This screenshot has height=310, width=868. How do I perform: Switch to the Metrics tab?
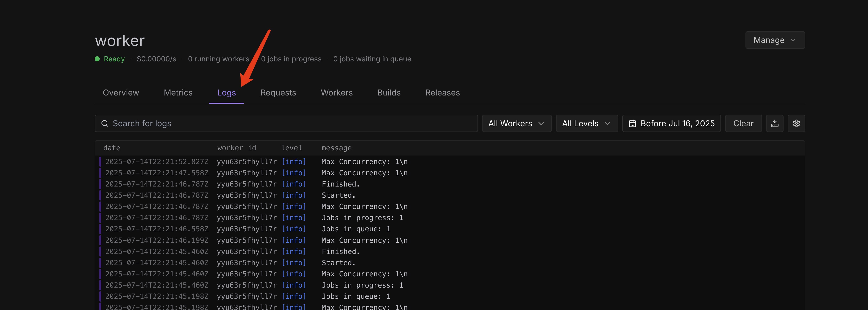pos(178,93)
